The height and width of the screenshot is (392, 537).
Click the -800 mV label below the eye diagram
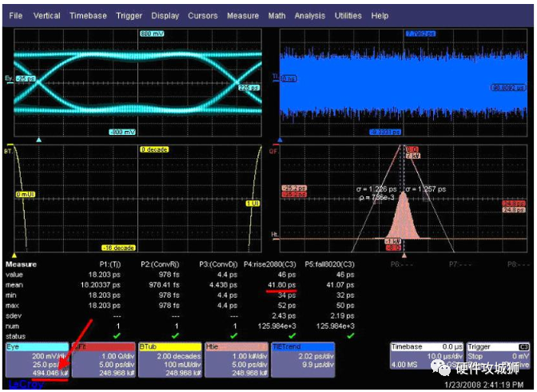122,132
